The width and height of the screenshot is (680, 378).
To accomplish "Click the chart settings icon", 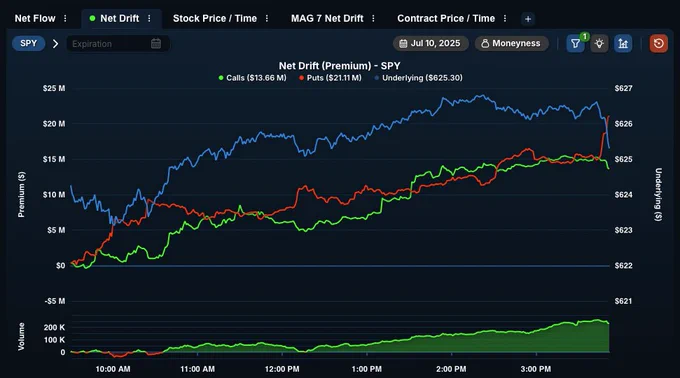I will point(623,44).
